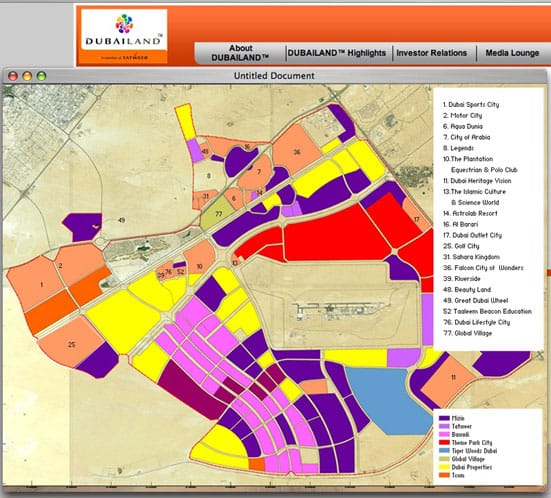551x498 pixels.
Task: Click '76. Dubai Lifestyle City' entry
Action: [x=477, y=322]
